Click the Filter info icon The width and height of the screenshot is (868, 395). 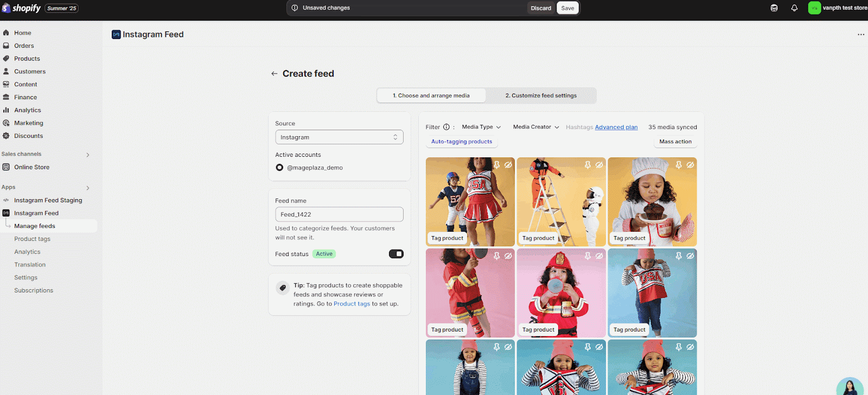446,127
